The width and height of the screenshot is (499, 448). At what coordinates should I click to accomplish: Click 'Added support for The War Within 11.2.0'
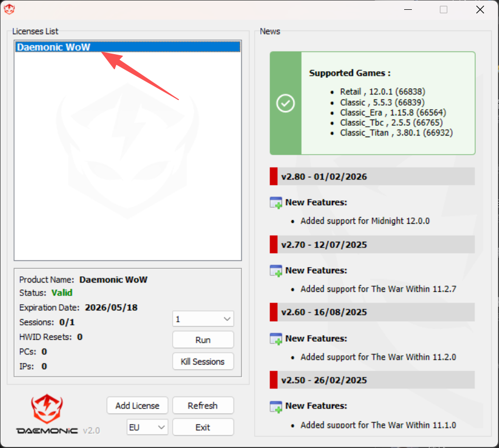tap(378, 357)
